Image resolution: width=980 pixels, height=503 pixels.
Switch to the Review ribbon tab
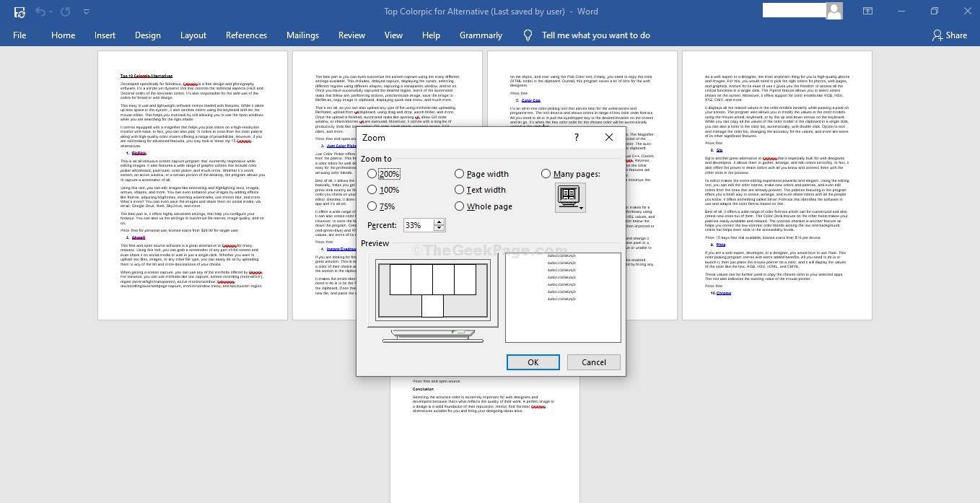(351, 35)
